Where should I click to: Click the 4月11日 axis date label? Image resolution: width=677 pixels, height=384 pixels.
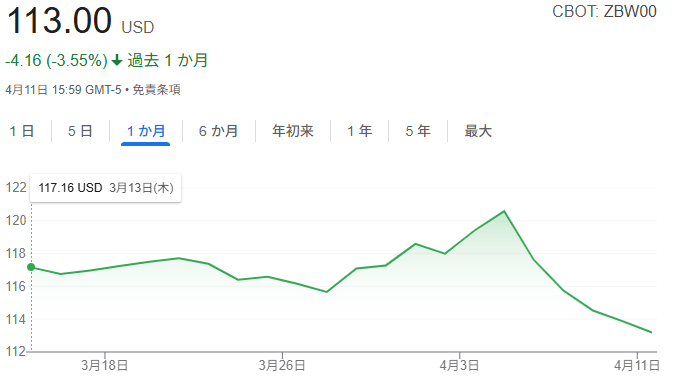tap(637, 365)
